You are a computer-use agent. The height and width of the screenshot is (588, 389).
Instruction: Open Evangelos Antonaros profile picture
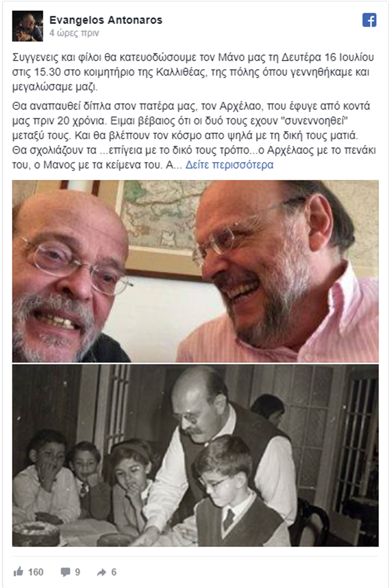click(x=28, y=26)
